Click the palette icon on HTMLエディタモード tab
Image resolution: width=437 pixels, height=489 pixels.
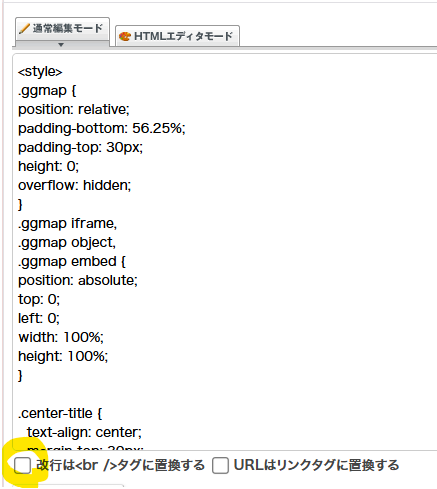point(125,36)
